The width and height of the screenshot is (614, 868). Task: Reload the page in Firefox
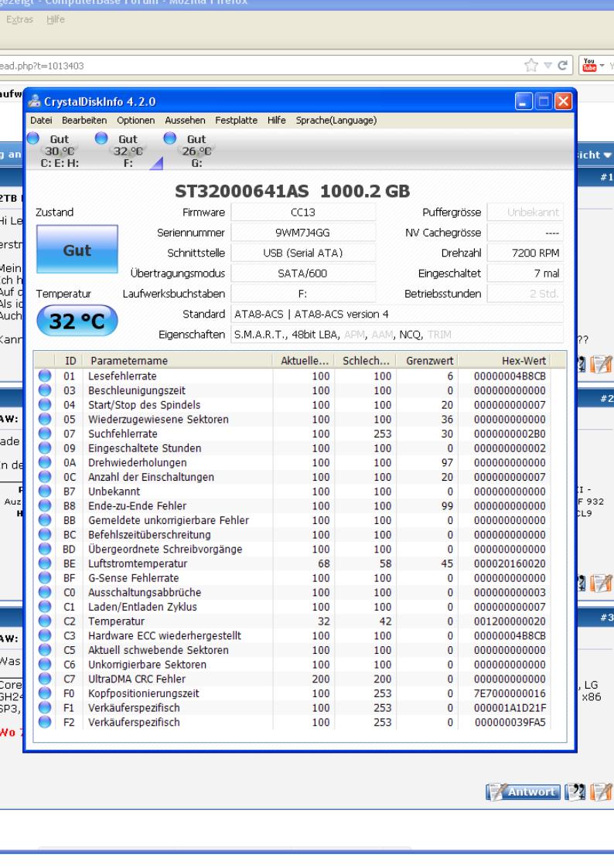562,66
